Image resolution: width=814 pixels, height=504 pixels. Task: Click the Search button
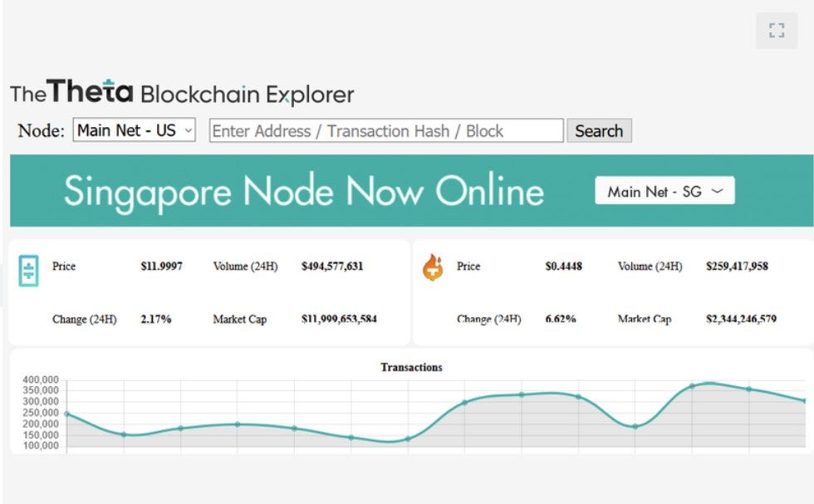pyautogui.click(x=599, y=130)
